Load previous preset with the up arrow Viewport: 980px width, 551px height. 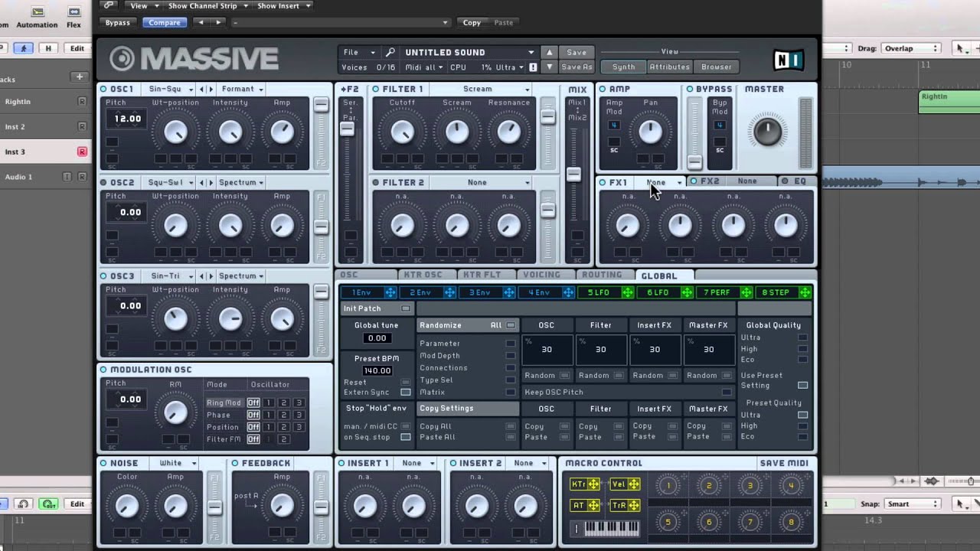coord(549,52)
